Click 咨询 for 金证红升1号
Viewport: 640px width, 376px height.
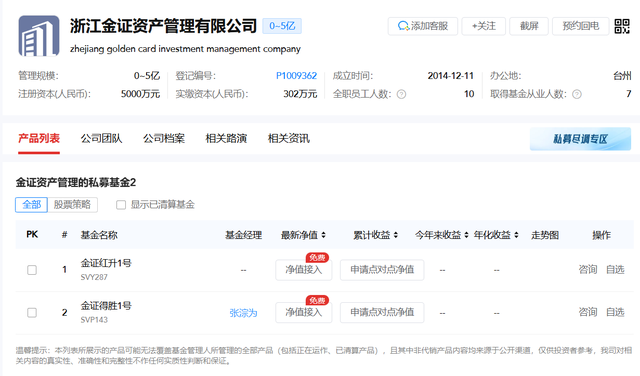pos(588,269)
